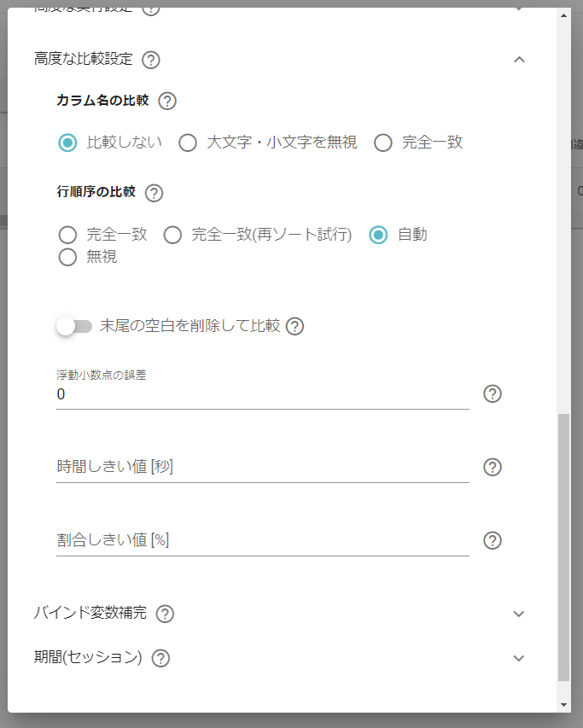Select 大文字・小文字を無視 radio option
This screenshot has height=728, width=583.
[x=188, y=143]
